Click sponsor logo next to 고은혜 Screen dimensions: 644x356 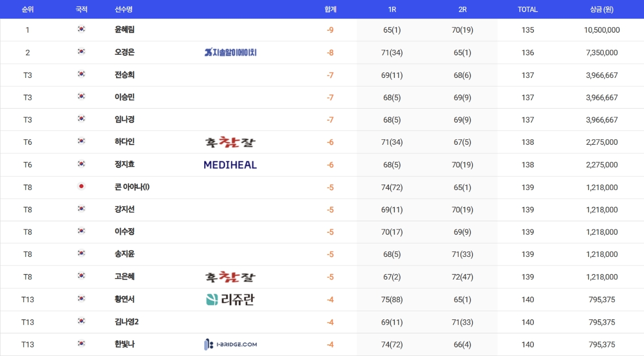click(230, 277)
